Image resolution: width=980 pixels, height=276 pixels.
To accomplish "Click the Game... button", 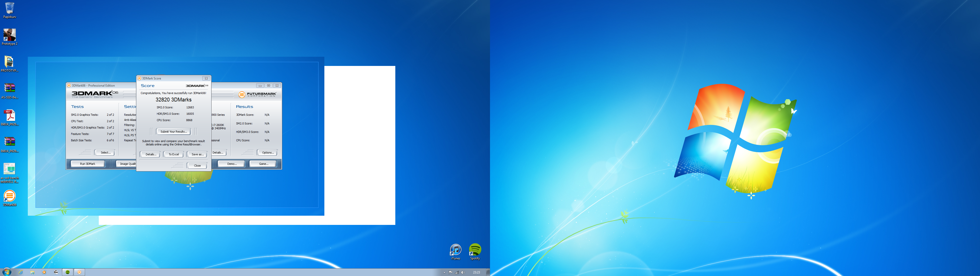I will 263,164.
